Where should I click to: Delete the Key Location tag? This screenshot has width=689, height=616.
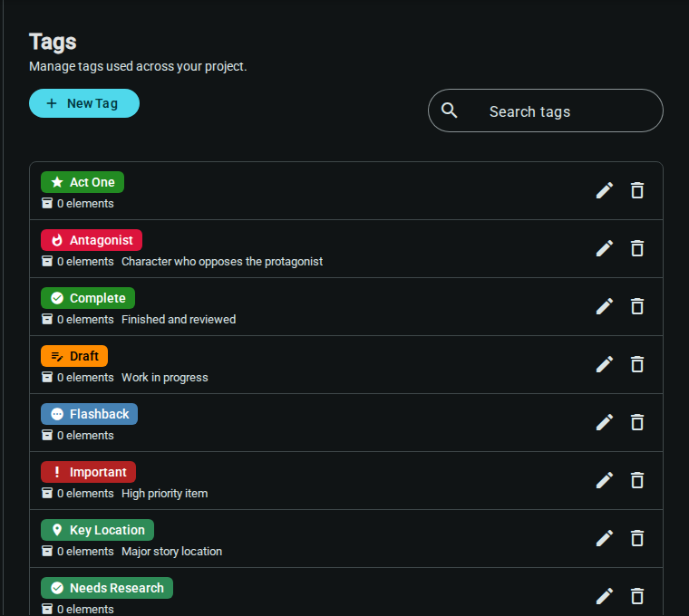(x=637, y=538)
